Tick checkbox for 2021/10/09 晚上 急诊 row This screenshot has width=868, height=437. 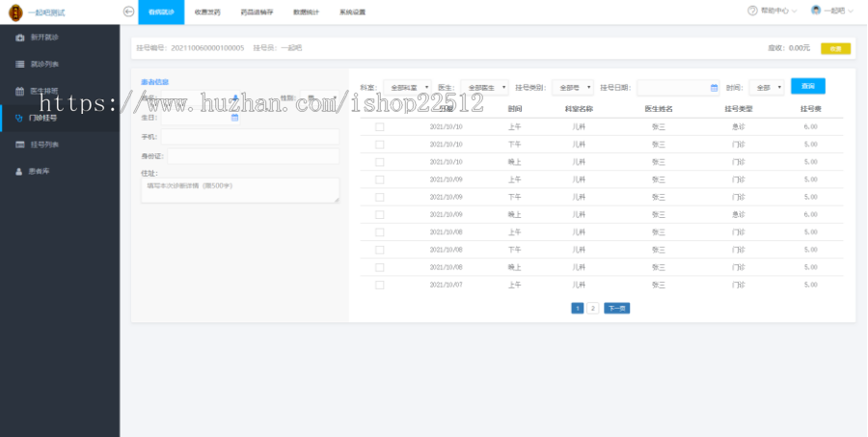pos(379,214)
